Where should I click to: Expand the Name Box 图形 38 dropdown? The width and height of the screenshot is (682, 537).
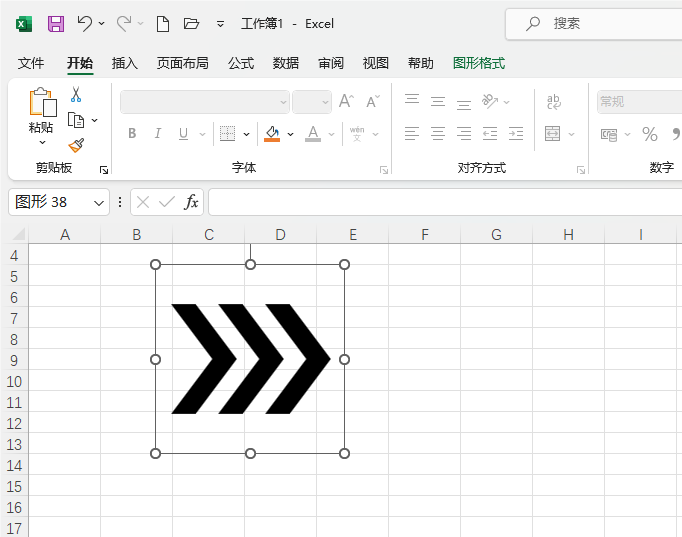[99, 203]
